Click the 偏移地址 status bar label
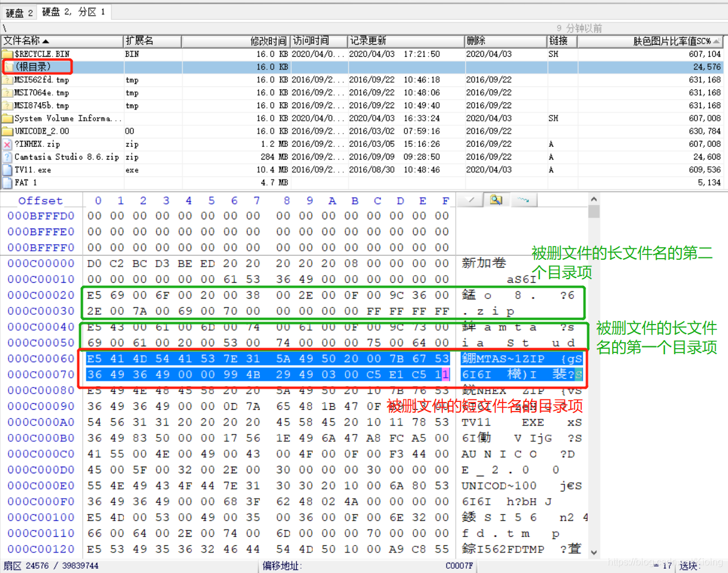Viewport: 728px width, 573px height. 283,566
